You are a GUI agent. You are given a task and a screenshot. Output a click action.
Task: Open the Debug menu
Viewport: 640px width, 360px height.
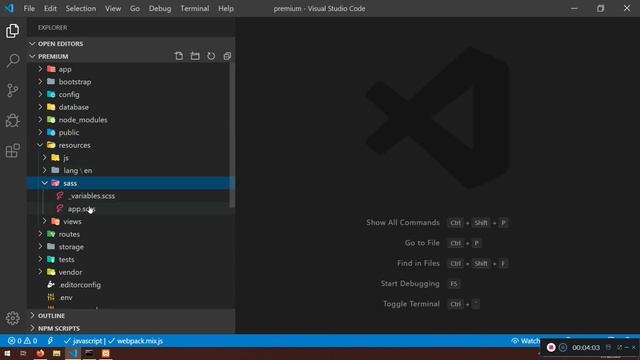(x=160, y=8)
